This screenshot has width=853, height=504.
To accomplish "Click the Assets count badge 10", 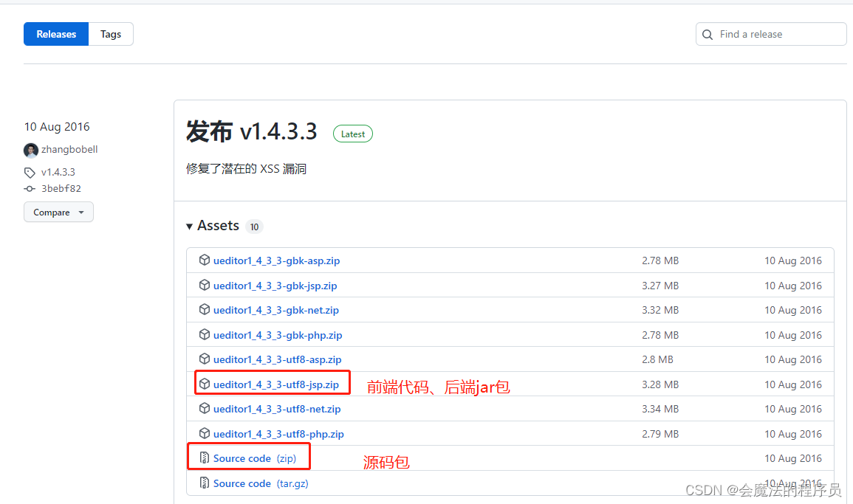I will pyautogui.click(x=255, y=227).
